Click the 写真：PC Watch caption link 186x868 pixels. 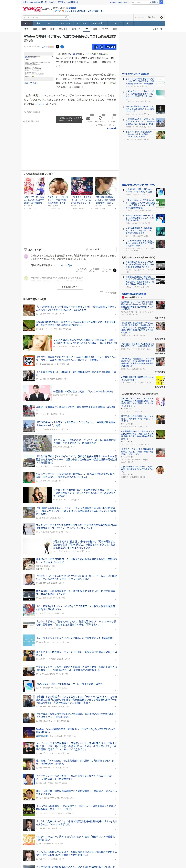31,83
